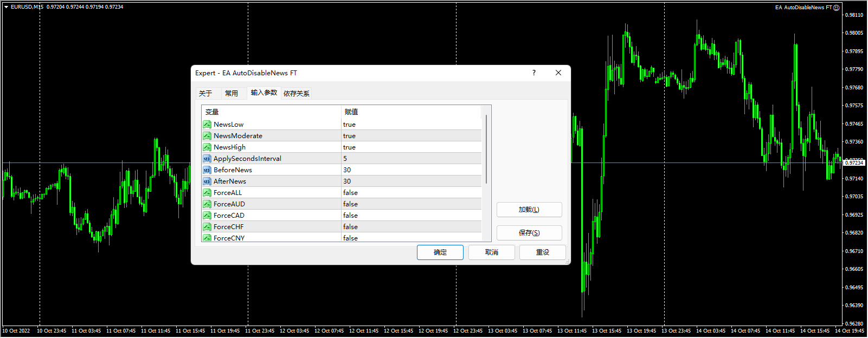Open the 关于 tab
Image resolution: width=868 pixels, height=338 pixels.
(x=205, y=93)
